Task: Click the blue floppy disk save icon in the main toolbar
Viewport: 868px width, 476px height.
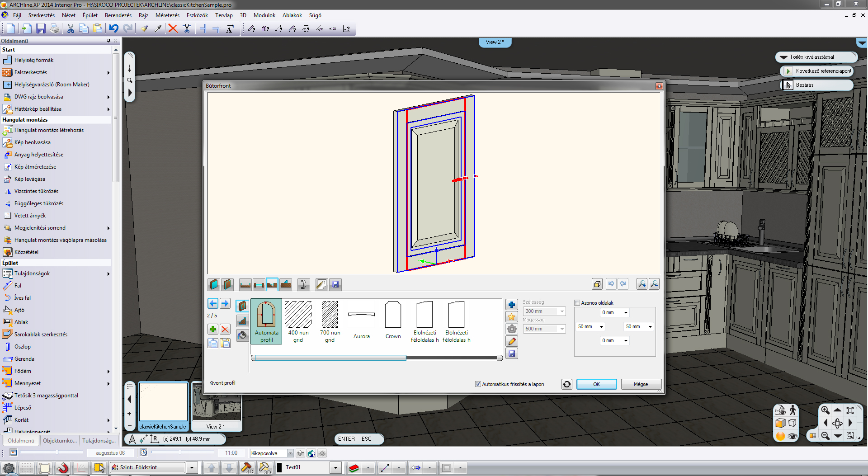Action: point(41,29)
